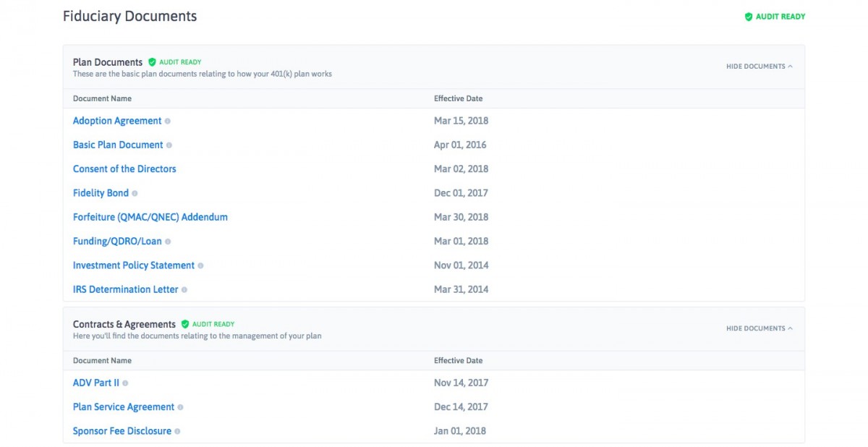The image size is (868, 447).
Task: Click info dot beside Funding/QDRO/Loan
Action: click(168, 242)
